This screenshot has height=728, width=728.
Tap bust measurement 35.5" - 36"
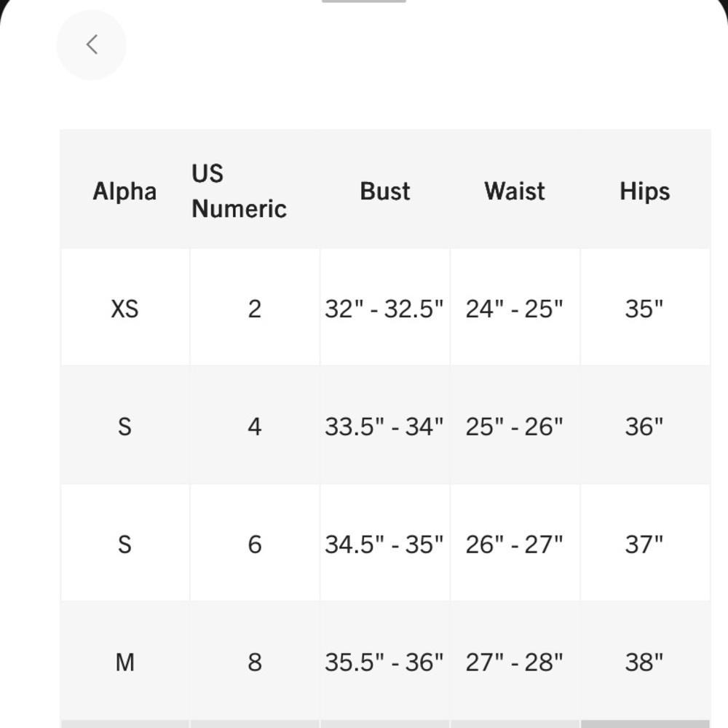click(x=384, y=662)
